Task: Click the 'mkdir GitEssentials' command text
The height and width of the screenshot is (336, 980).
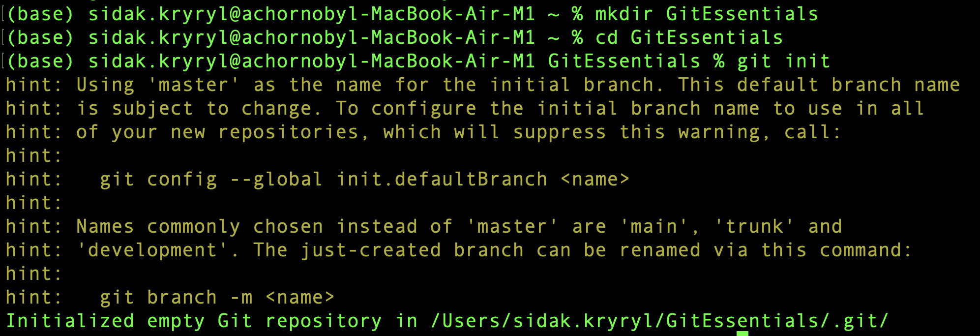Action: (x=706, y=14)
